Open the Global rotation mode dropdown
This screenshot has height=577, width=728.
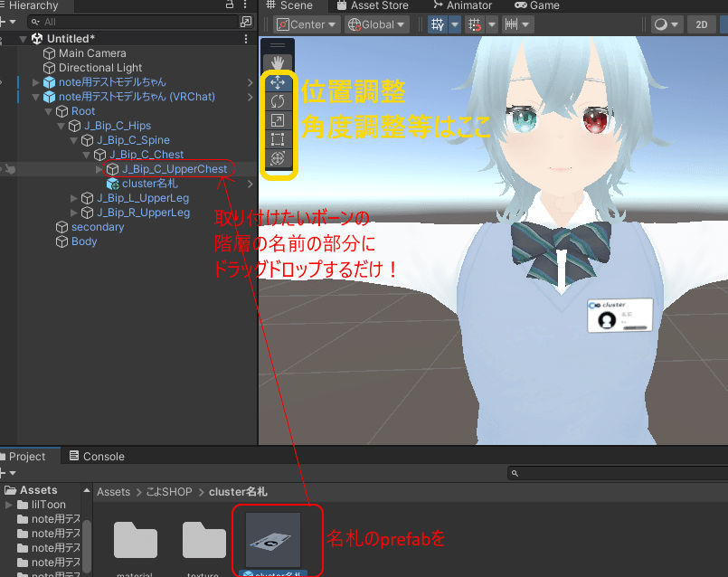tap(376, 24)
